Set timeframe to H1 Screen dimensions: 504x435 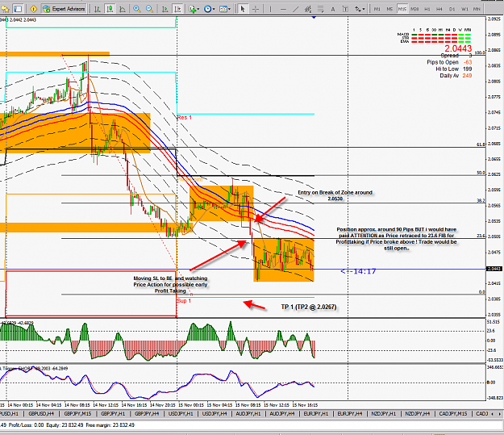coord(427,9)
